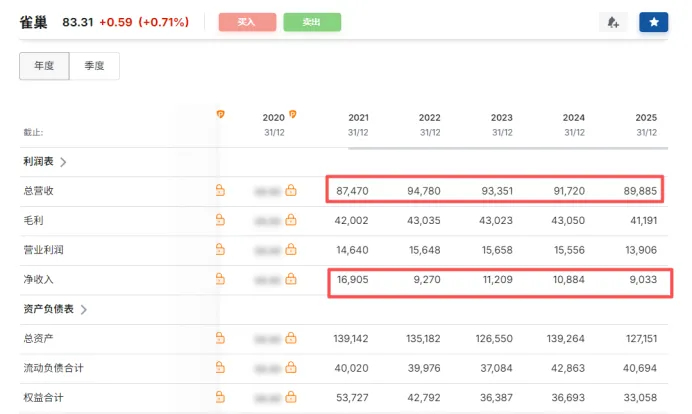Click the export icon beside 总营收 row
The width and height of the screenshot is (692, 414).
point(220,190)
